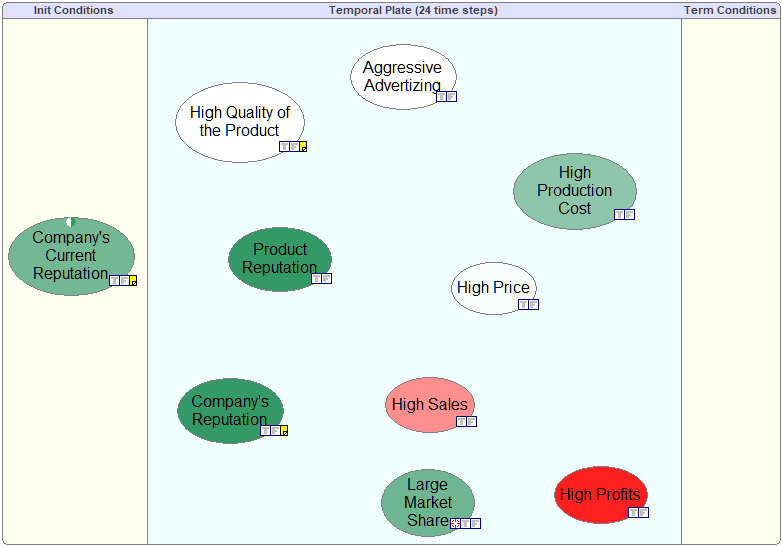
Task: Click the F state box on High Price
Action: tap(534, 304)
